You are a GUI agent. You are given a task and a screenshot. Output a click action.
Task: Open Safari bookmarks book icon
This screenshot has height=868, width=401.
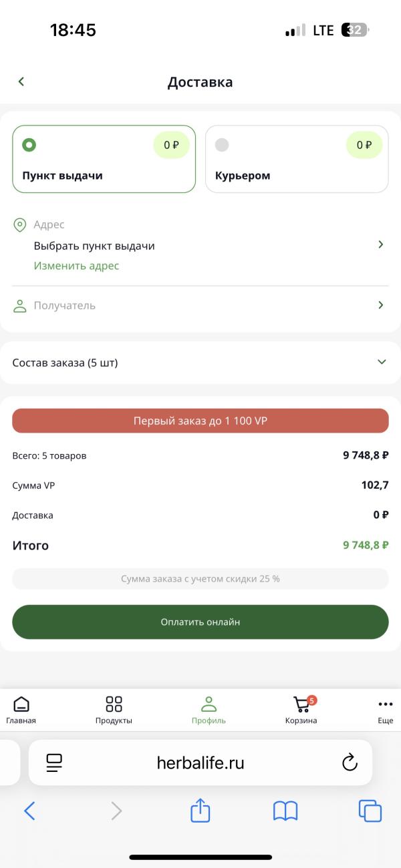pyautogui.click(x=285, y=811)
